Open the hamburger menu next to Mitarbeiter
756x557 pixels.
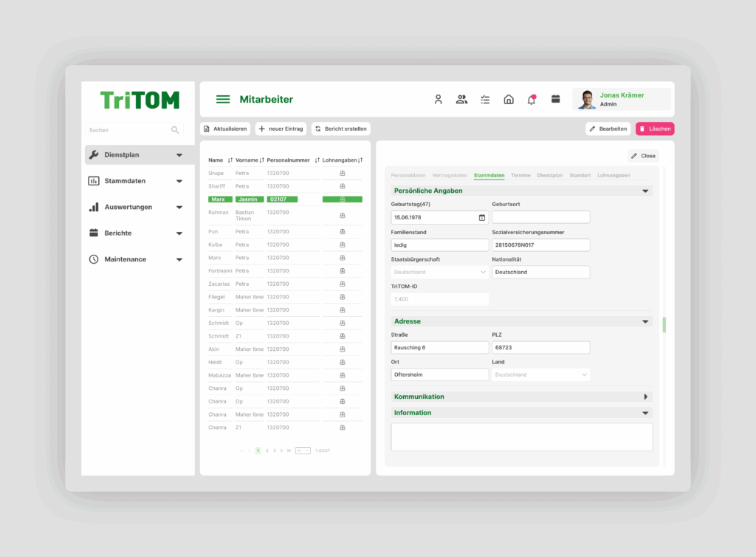click(x=222, y=100)
